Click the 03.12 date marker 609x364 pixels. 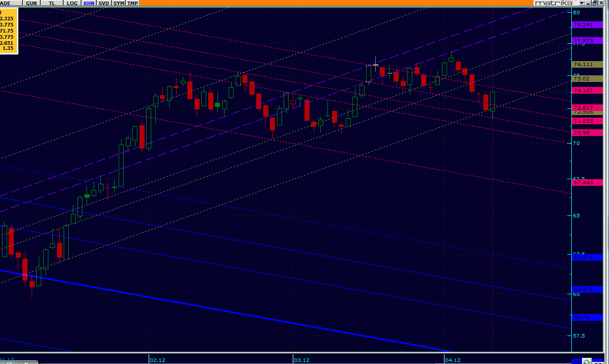tap(302, 360)
